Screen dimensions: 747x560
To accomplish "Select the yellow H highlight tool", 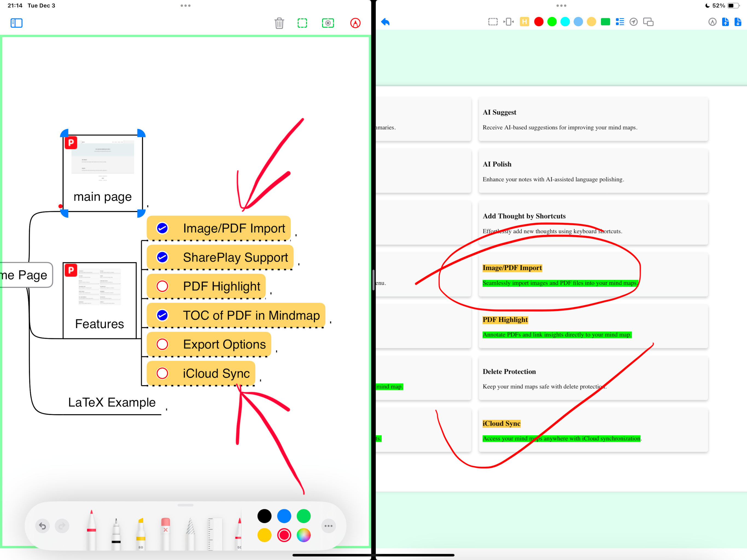I will pos(524,22).
